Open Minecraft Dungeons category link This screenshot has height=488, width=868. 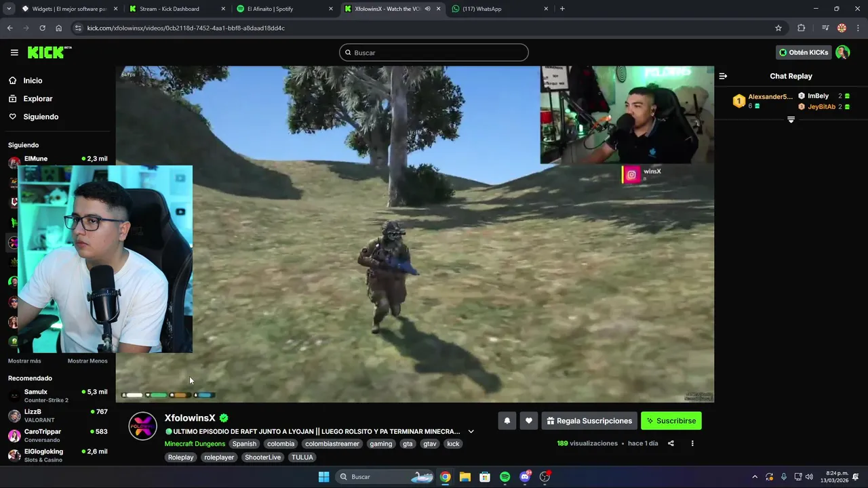(x=195, y=444)
